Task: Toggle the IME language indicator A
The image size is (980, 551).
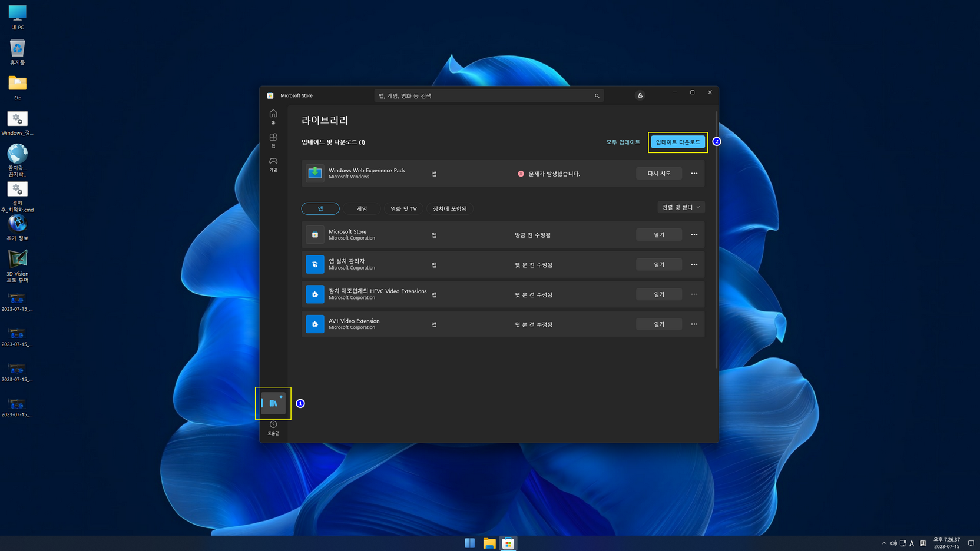Action: coord(912,543)
